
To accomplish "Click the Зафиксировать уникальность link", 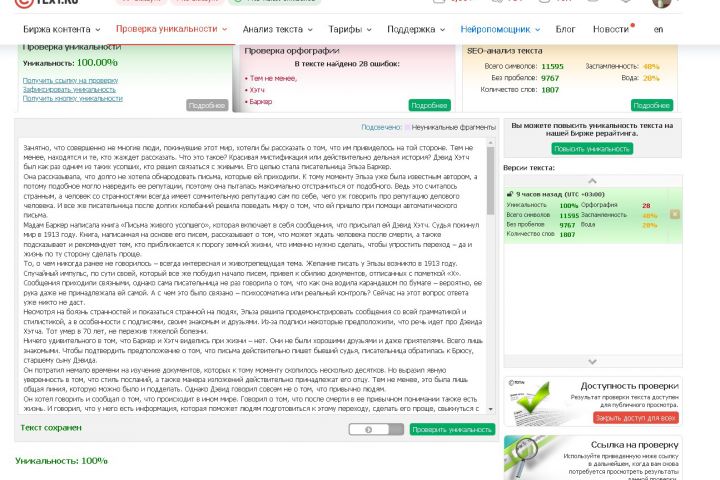I will pos(69,89).
